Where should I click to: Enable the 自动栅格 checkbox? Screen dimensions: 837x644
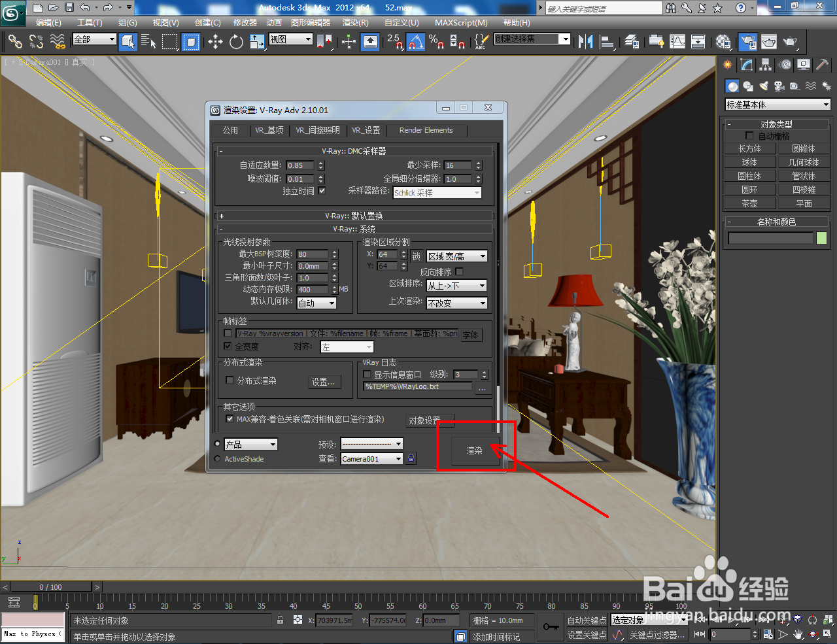pyautogui.click(x=750, y=135)
